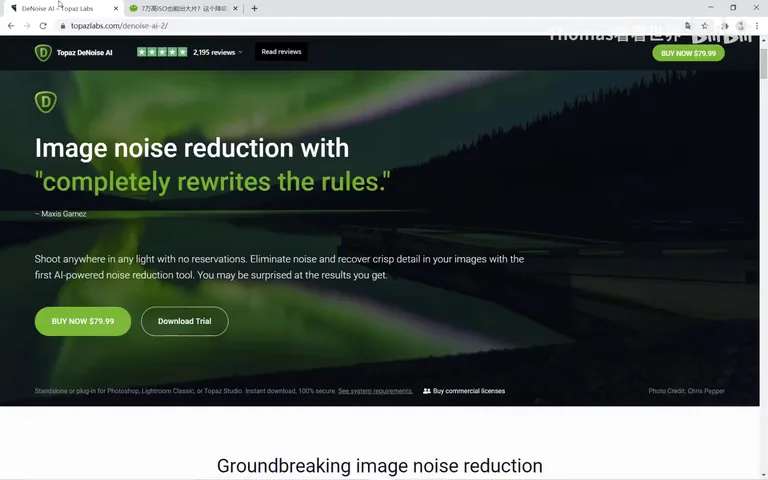Screen dimensions: 768x480
Task: Open the See system requirements link
Action: [375, 391]
